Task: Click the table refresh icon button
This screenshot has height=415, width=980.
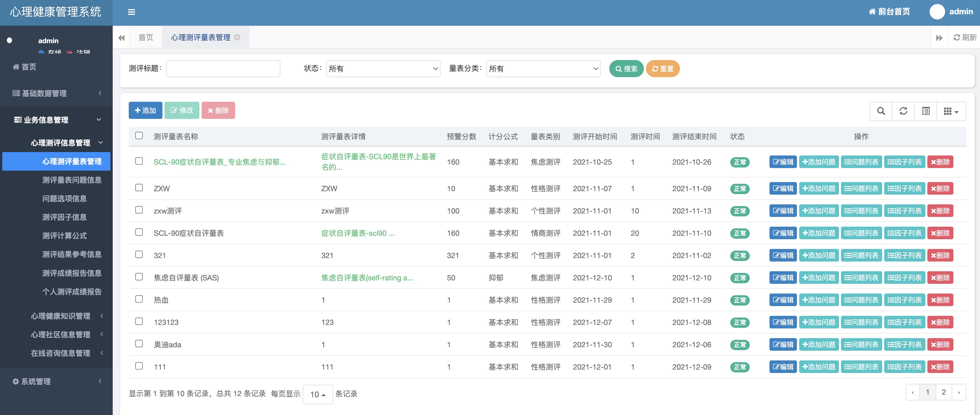Action: pos(903,111)
